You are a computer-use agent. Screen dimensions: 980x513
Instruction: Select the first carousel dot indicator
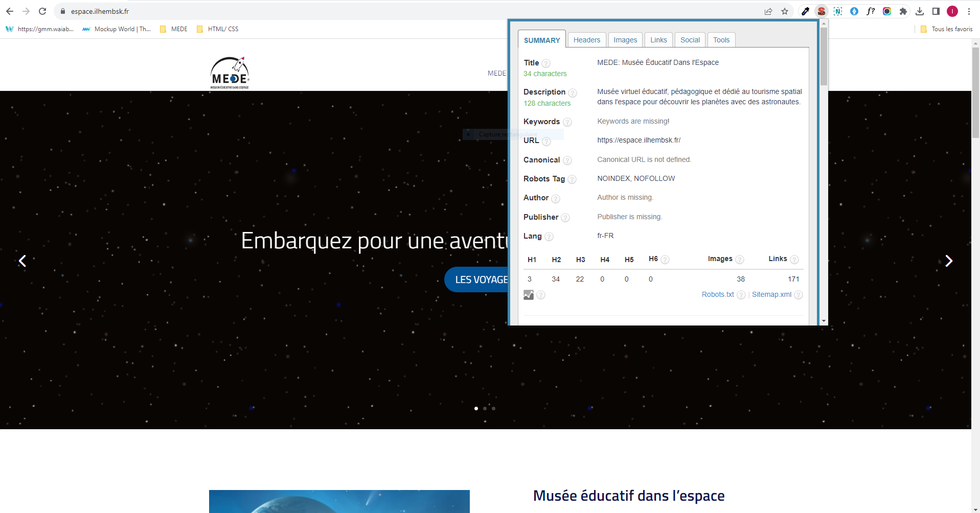[476, 408]
